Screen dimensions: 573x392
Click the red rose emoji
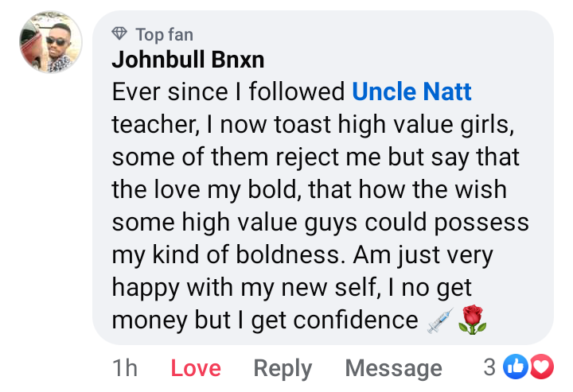pyautogui.click(x=472, y=320)
